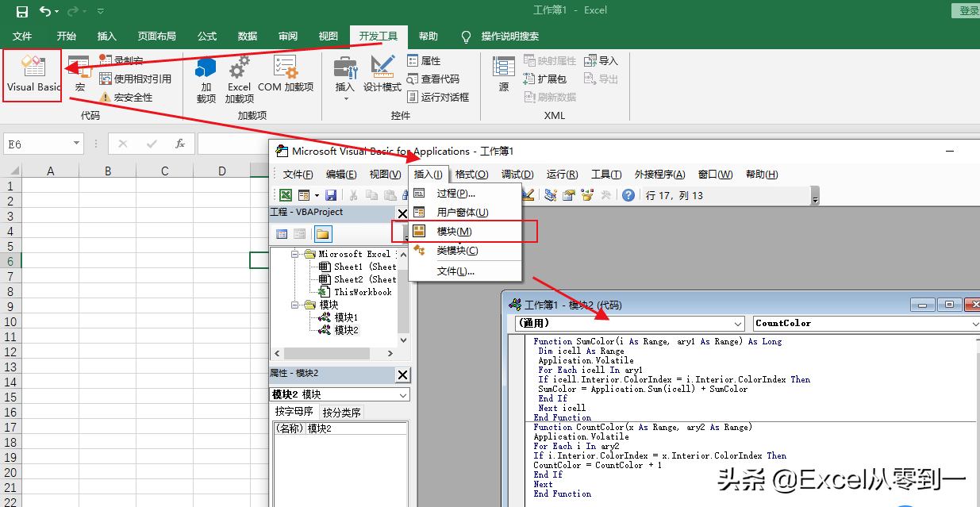This screenshot has height=507, width=980.
Task: Select 文件(L)... menu item
Action: [x=465, y=271]
